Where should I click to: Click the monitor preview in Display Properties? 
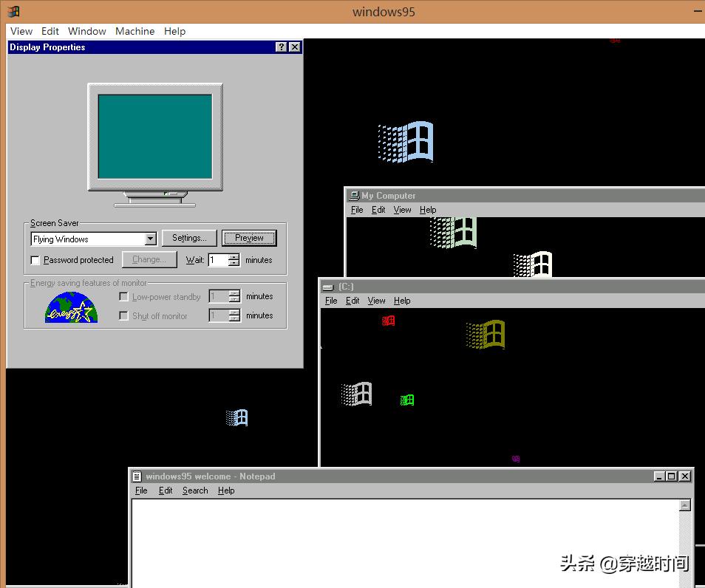(154, 144)
